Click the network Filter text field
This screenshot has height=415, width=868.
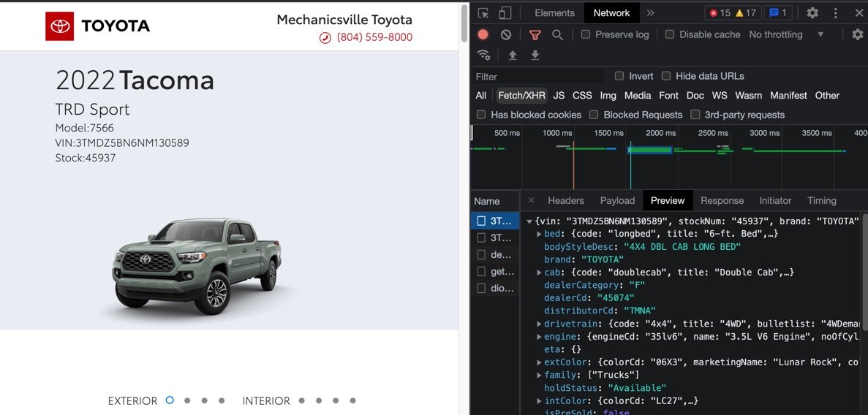539,77
